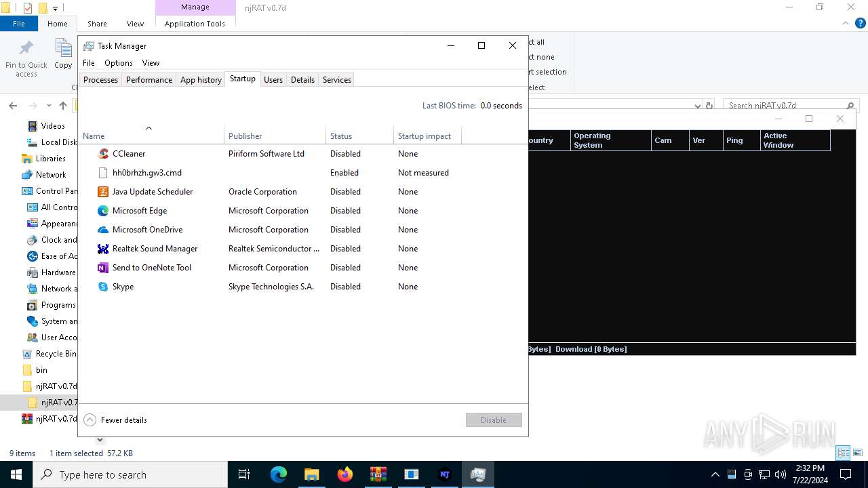Switch to the Details tab
Screen dimensions: 868x488
302,79
